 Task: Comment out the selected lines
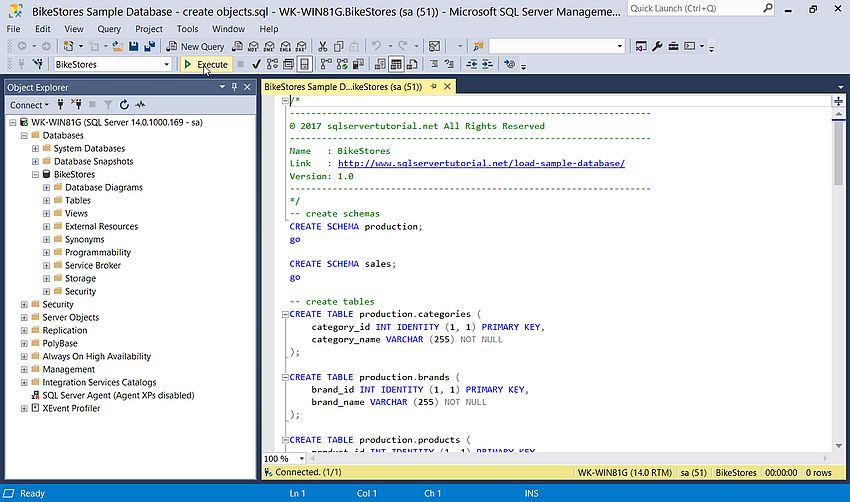coord(434,65)
